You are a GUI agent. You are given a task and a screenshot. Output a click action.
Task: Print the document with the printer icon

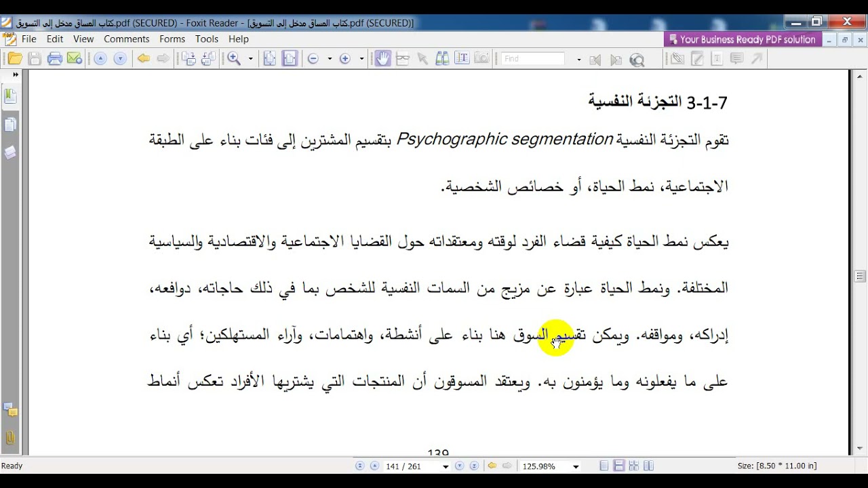55,59
